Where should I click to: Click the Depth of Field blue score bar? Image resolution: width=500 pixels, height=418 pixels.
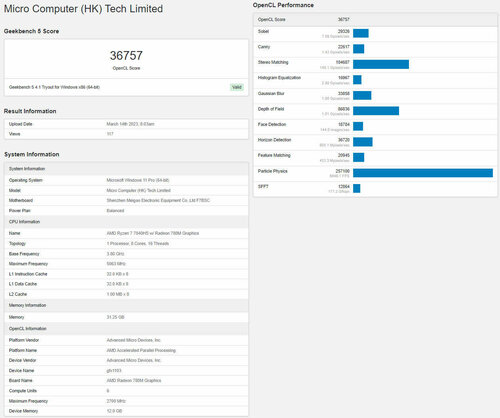tap(376, 111)
